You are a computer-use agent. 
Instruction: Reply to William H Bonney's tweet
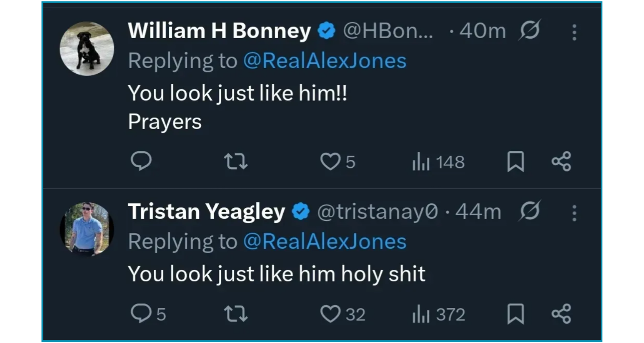click(x=141, y=162)
